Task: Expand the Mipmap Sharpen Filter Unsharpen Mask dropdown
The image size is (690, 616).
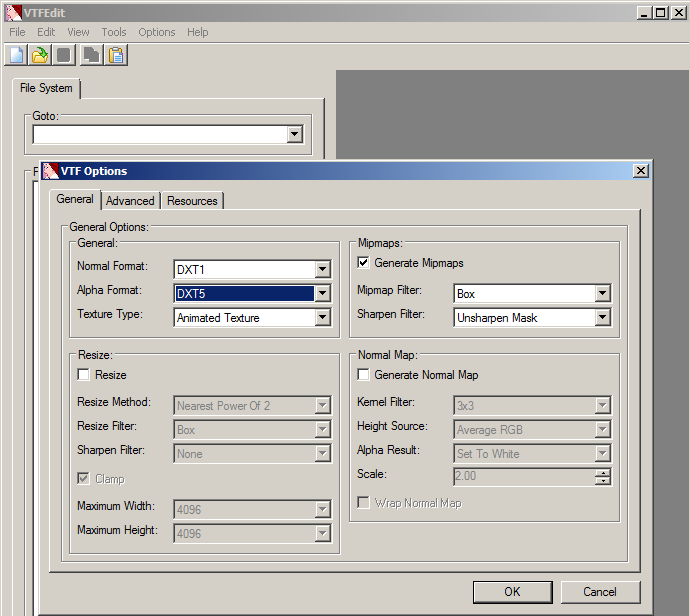Action: point(602,318)
